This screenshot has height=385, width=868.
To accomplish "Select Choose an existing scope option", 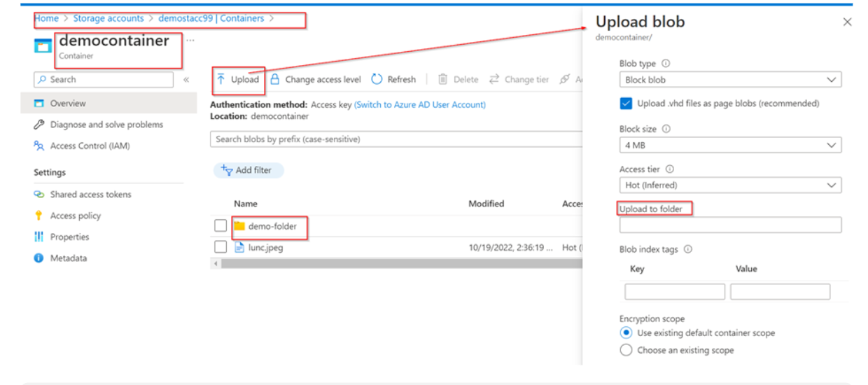I will point(626,350).
